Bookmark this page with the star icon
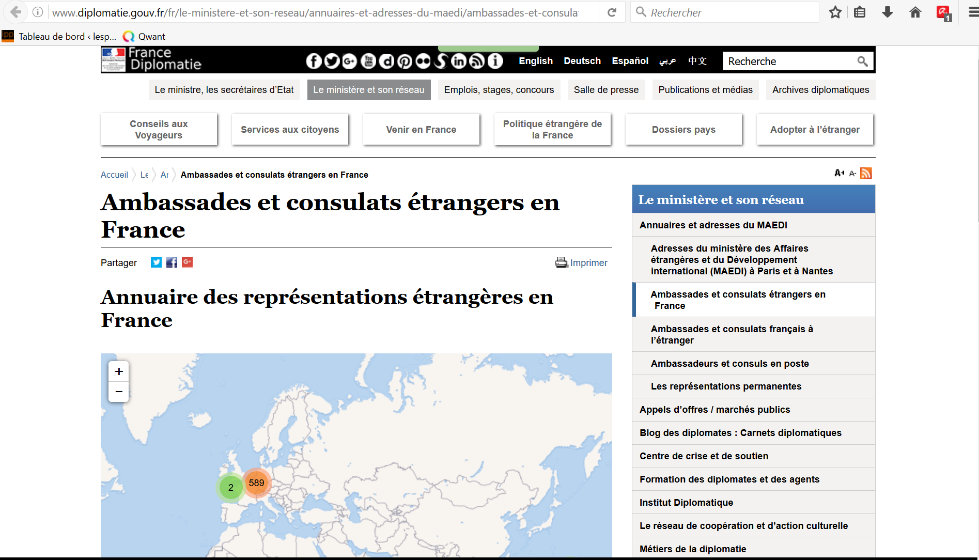This screenshot has height=560, width=979. [x=835, y=12]
